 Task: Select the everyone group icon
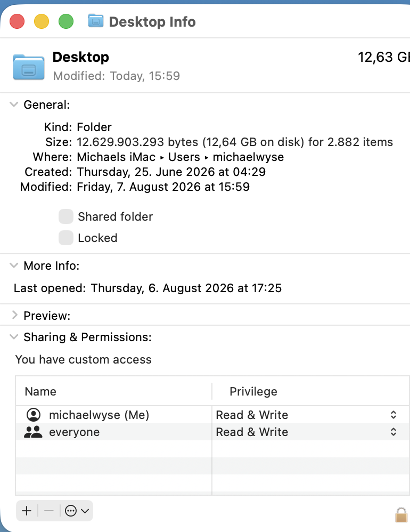[x=33, y=432]
